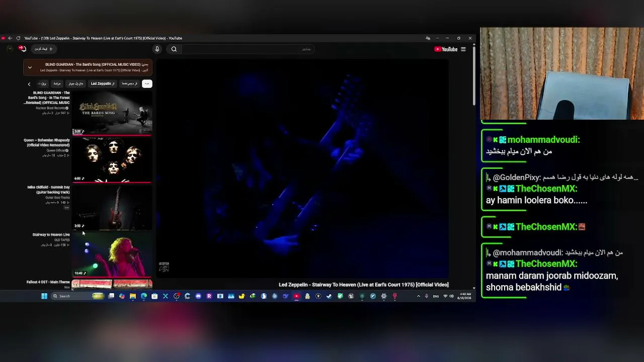
Task: Go back using the browser back arrow
Action: coord(10,38)
